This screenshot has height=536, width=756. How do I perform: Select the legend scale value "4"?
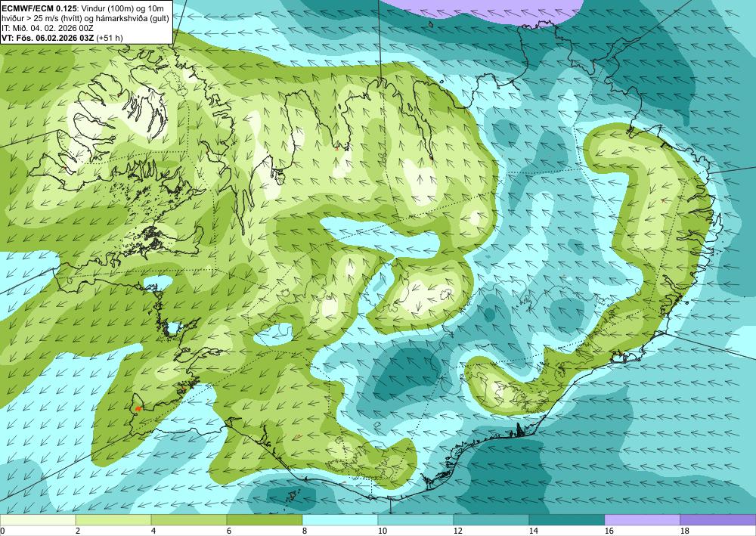coord(153,531)
